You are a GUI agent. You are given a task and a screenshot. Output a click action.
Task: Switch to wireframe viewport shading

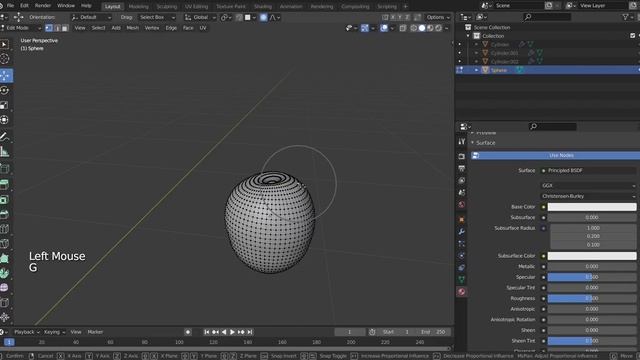click(413, 28)
